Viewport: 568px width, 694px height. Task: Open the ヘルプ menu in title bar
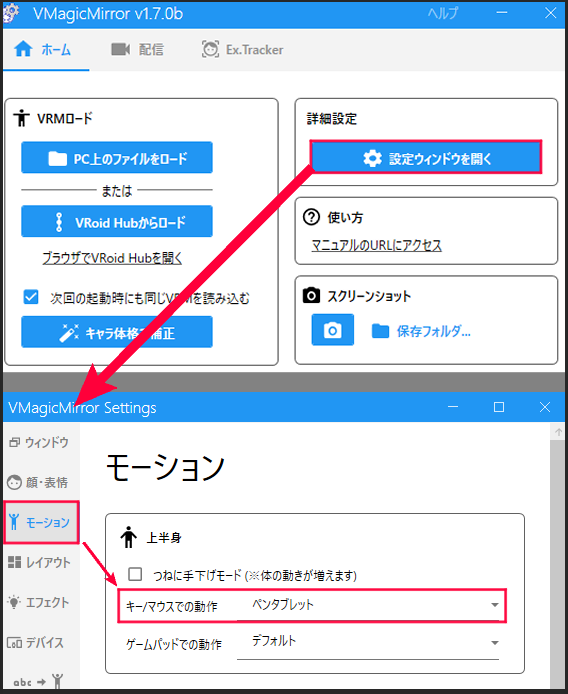pyautogui.click(x=443, y=13)
